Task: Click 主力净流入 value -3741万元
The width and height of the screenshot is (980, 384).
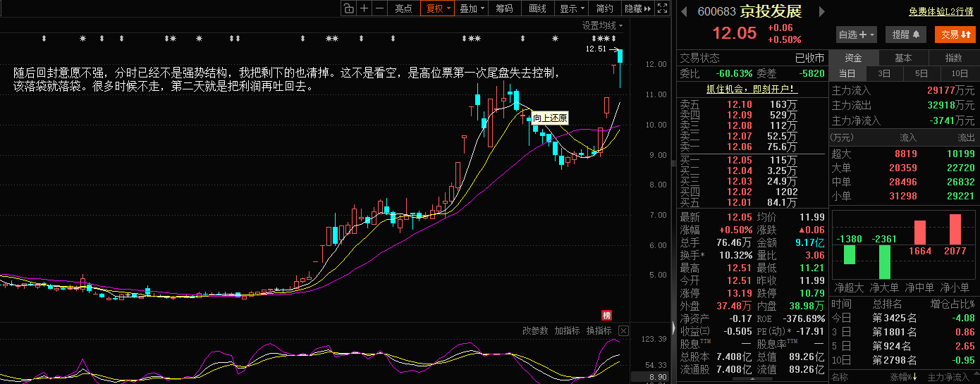Action: click(951, 120)
